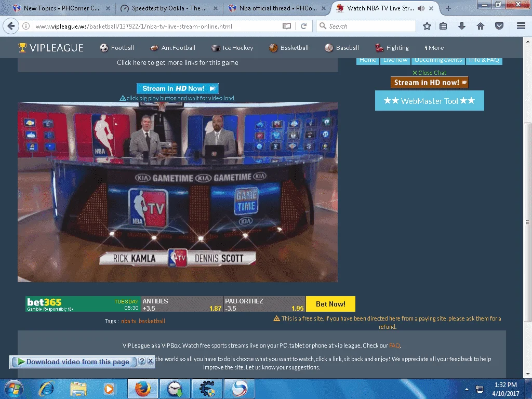Go to Firefox home page icon
This screenshot has height=399, width=532.
[x=481, y=26]
